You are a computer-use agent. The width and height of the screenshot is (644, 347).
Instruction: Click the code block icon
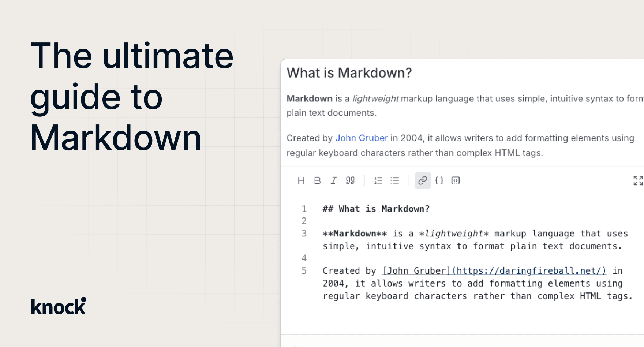coord(456,180)
